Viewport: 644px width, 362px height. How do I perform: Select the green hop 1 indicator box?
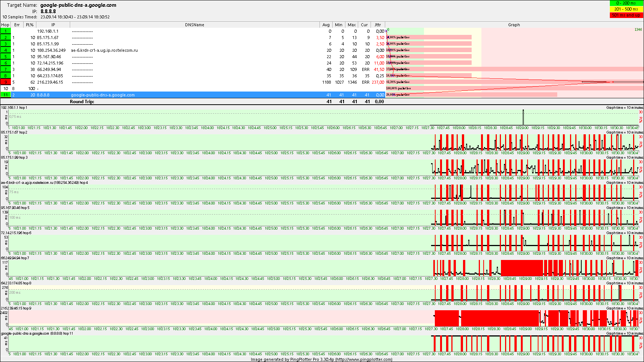pos(6,31)
